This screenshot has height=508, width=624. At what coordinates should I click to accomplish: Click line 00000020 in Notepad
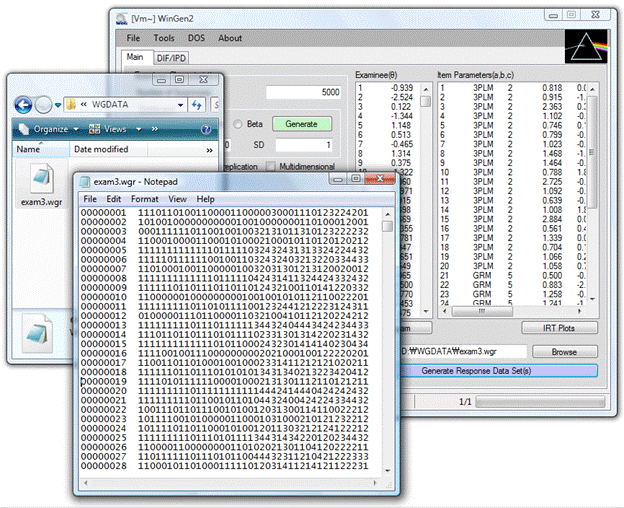point(225,391)
